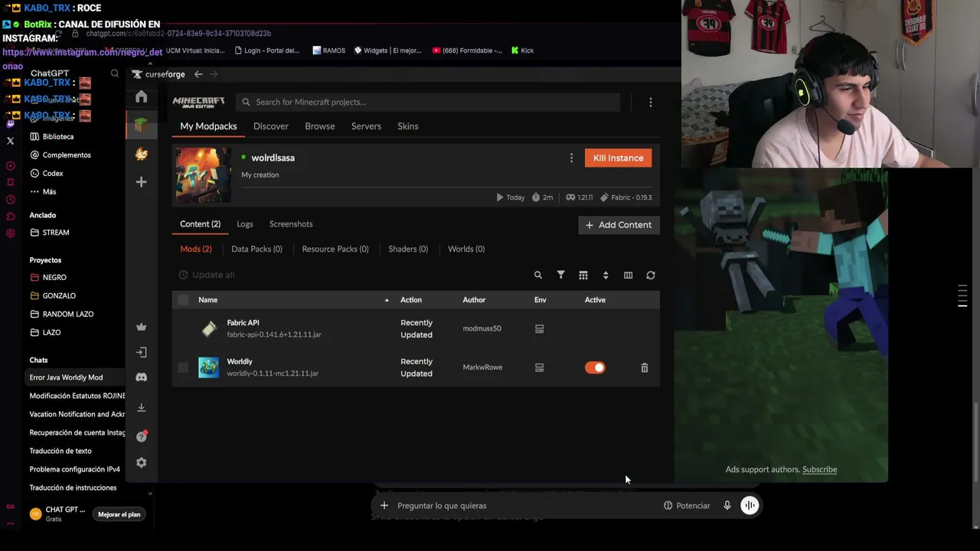Add a new game with plus icon
The height and width of the screenshot is (551, 980).
[x=141, y=182]
